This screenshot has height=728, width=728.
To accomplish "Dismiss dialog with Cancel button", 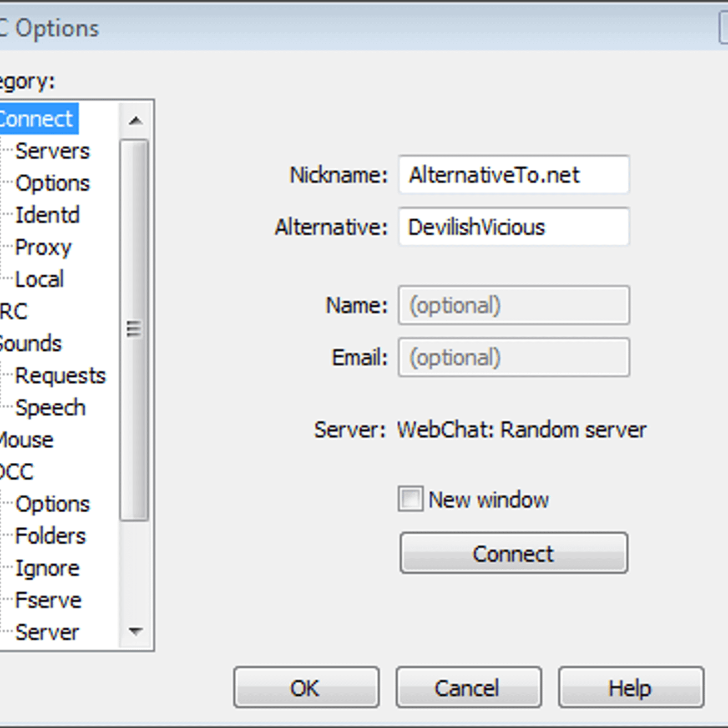I will [468, 688].
